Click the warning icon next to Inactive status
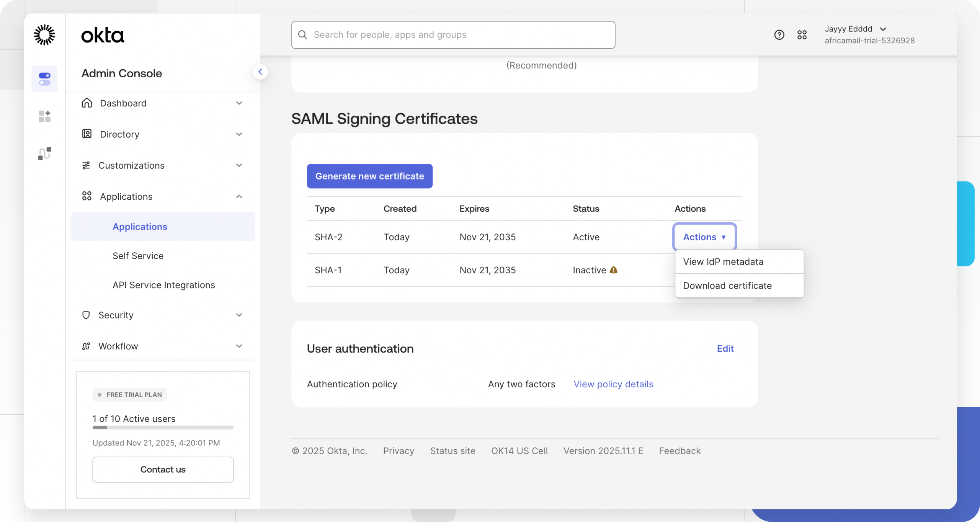 [x=613, y=270]
